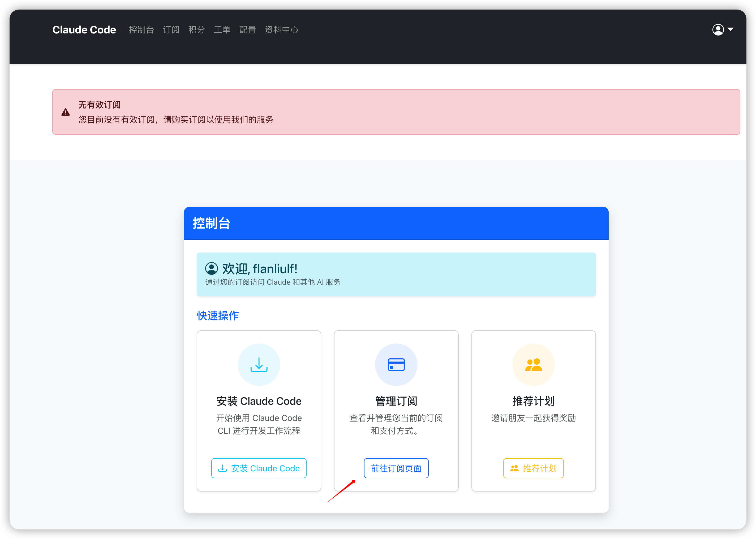Open the 订阅 navigation menu item

coord(171,30)
